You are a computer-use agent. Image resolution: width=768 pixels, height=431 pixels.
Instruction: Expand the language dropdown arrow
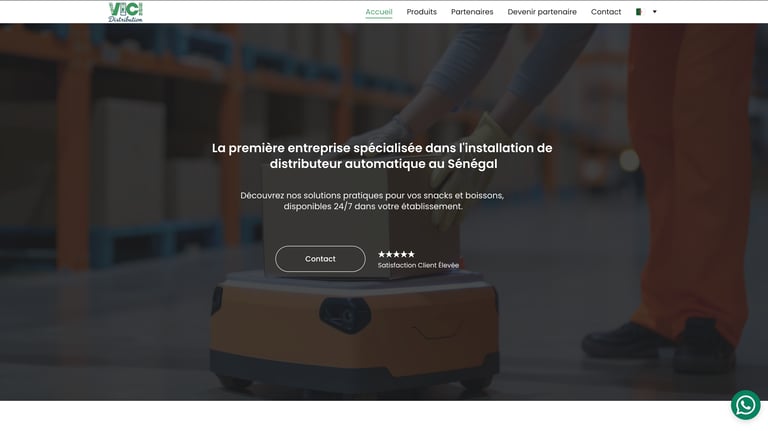[x=654, y=12]
